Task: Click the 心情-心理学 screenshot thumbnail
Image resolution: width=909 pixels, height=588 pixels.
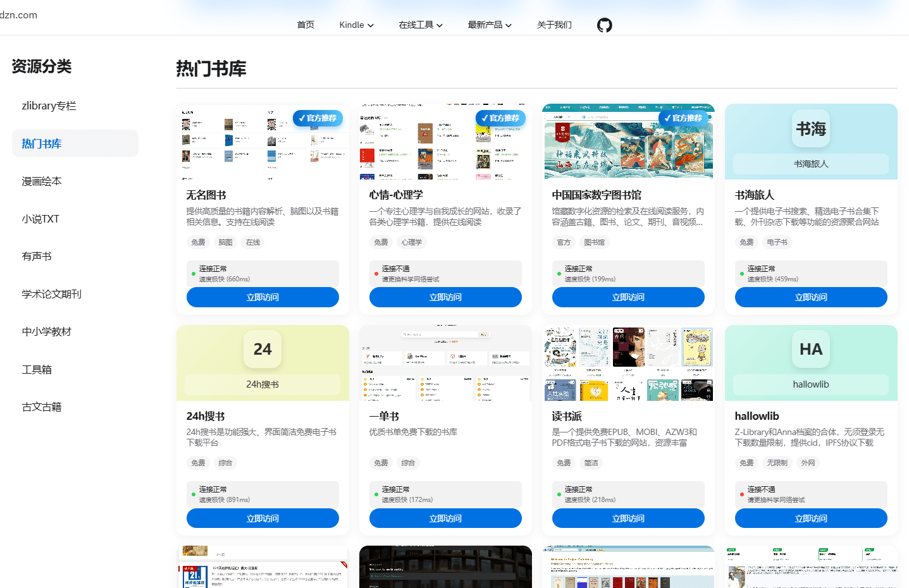Action: coord(445,142)
